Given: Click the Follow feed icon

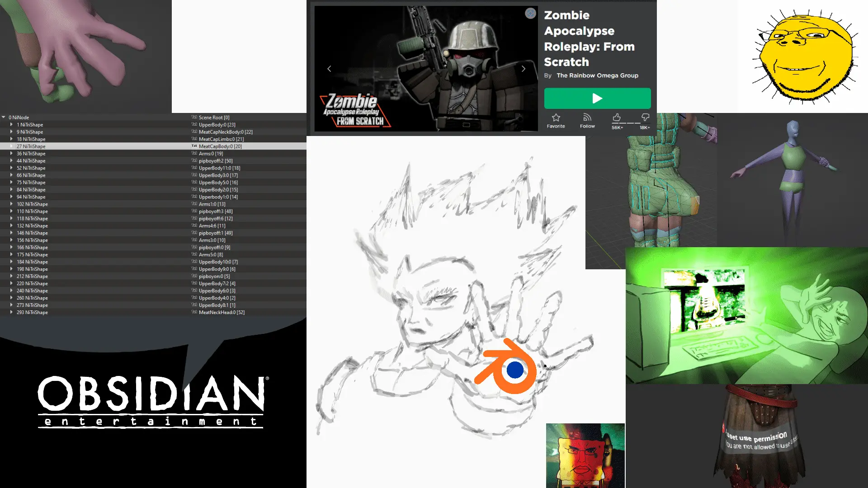Looking at the screenshot, I should click(587, 117).
